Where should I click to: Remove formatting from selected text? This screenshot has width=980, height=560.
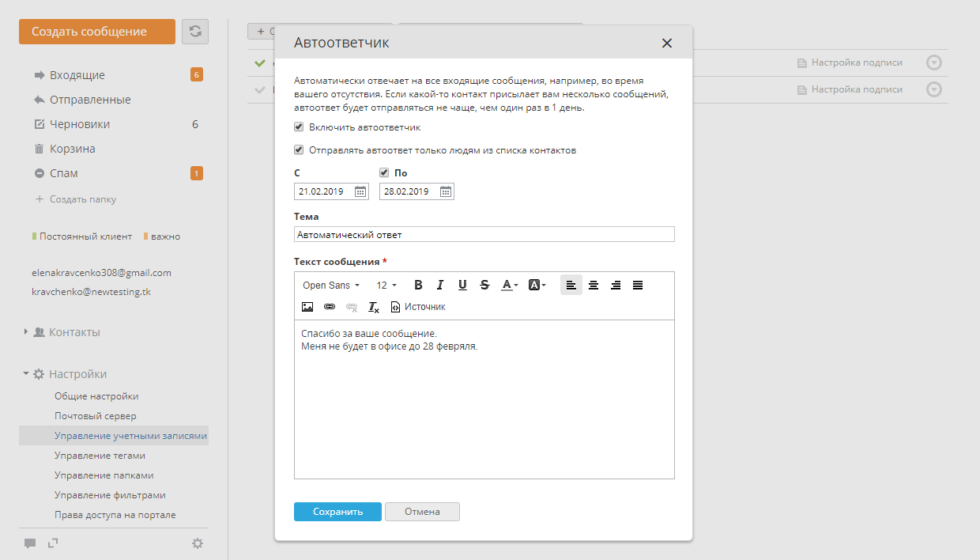point(374,307)
